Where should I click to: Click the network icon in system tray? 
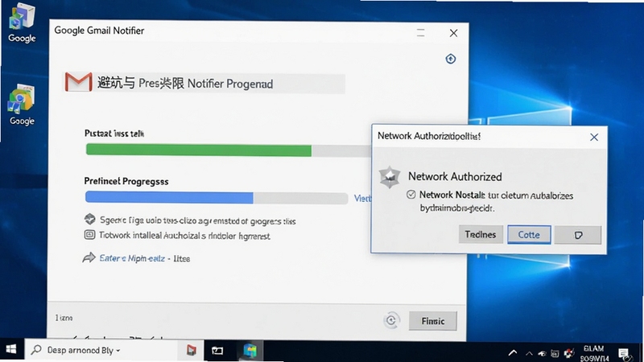pos(542,353)
